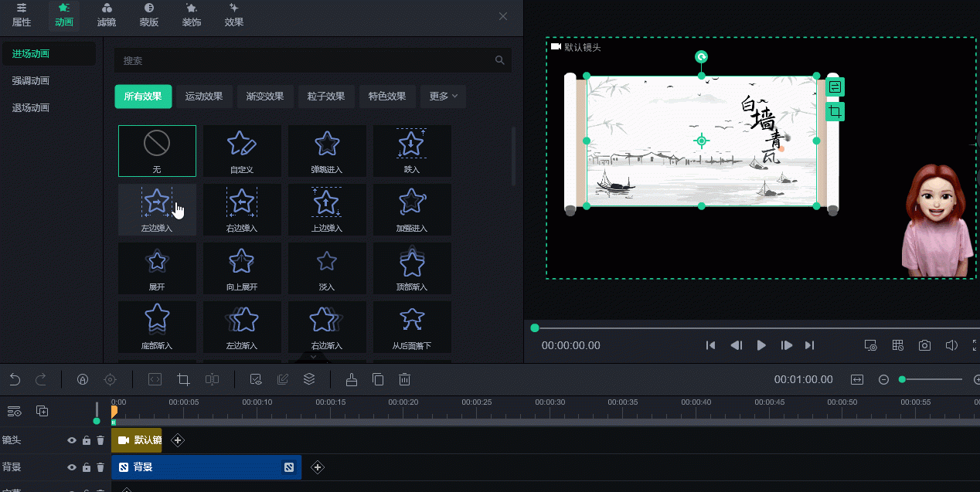Delete the 镜头 track
This screenshot has width=980, height=492.
click(x=100, y=440)
